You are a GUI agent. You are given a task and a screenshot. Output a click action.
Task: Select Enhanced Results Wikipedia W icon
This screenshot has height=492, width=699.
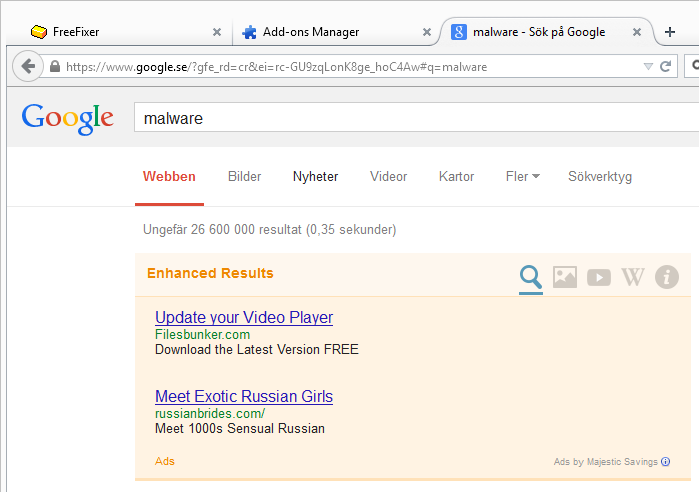click(x=633, y=277)
